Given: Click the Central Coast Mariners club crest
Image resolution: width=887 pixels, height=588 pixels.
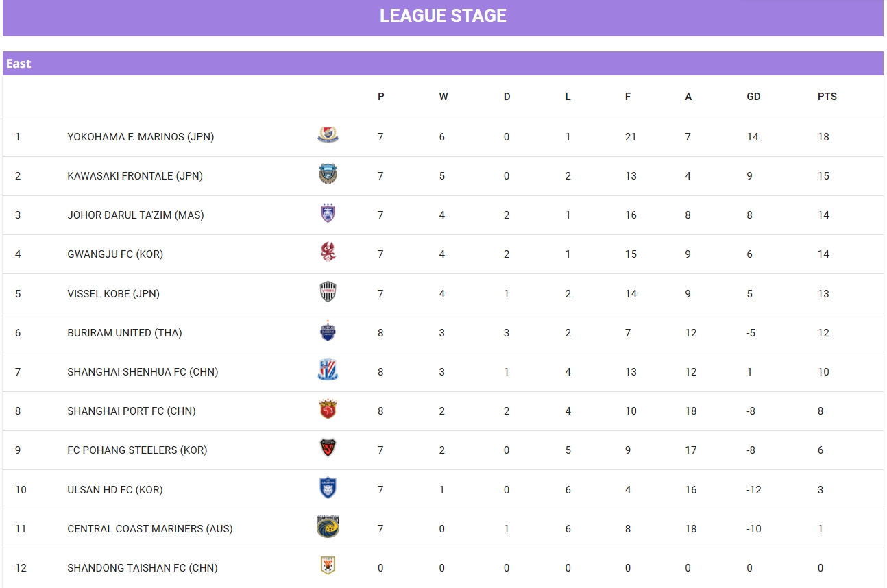Looking at the screenshot, I should 328,528.
